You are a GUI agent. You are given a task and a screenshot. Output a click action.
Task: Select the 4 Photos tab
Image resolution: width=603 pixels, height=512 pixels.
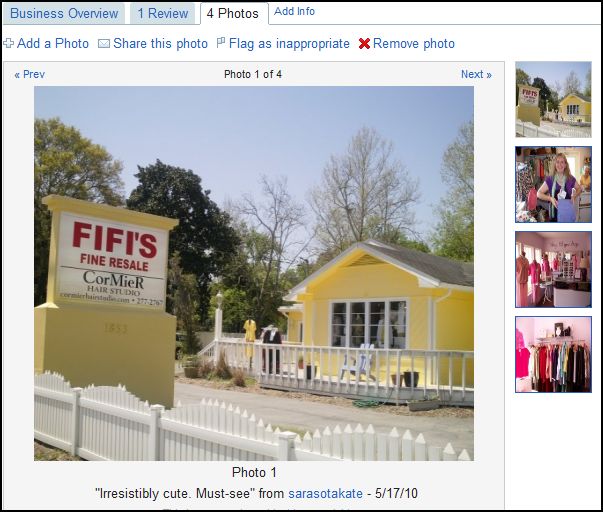coord(234,14)
